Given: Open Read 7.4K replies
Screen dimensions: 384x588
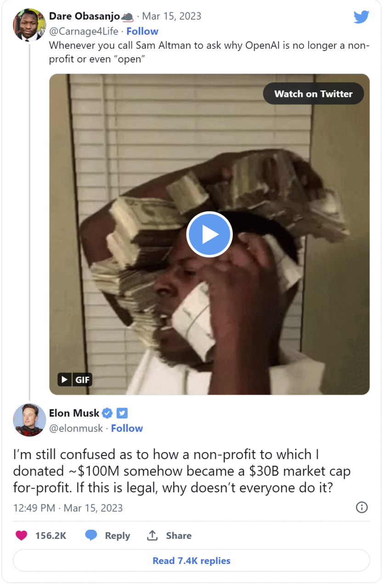Looking at the screenshot, I should tap(192, 560).
